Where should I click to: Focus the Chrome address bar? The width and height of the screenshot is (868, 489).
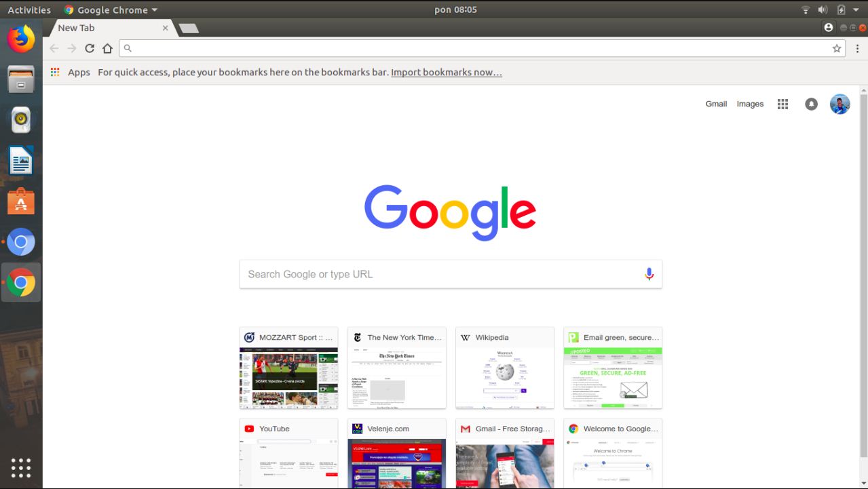[483, 48]
